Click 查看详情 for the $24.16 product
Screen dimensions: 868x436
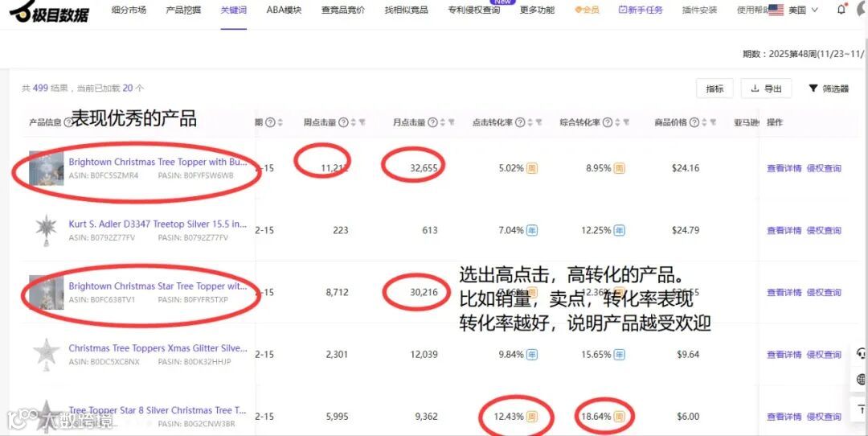784,168
